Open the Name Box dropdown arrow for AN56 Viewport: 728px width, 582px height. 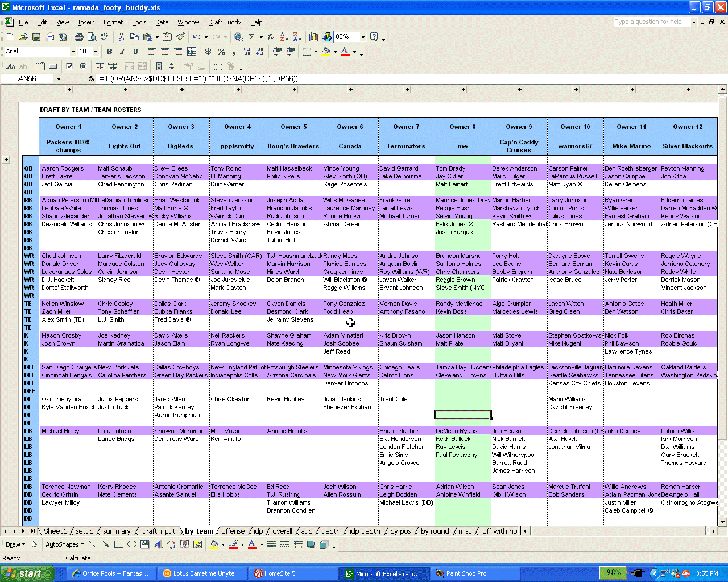[59, 79]
